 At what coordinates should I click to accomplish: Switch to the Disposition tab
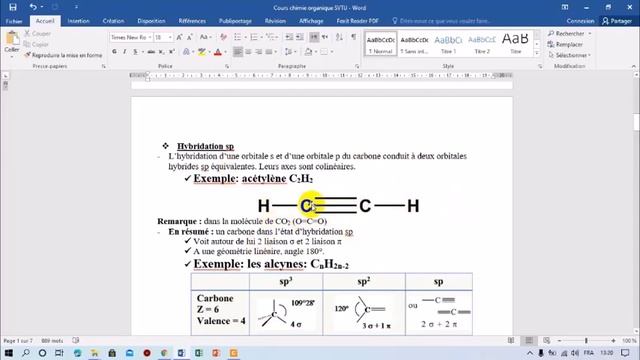[151, 21]
